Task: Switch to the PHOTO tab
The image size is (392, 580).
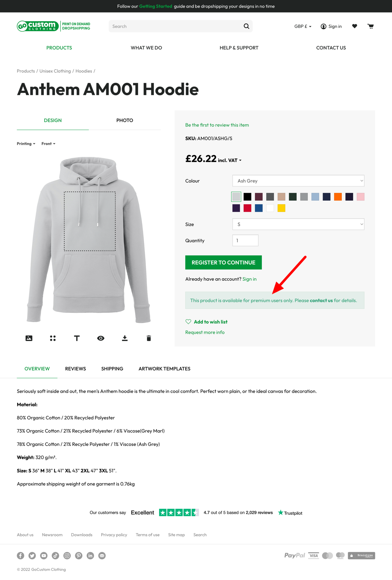Action: (x=125, y=120)
